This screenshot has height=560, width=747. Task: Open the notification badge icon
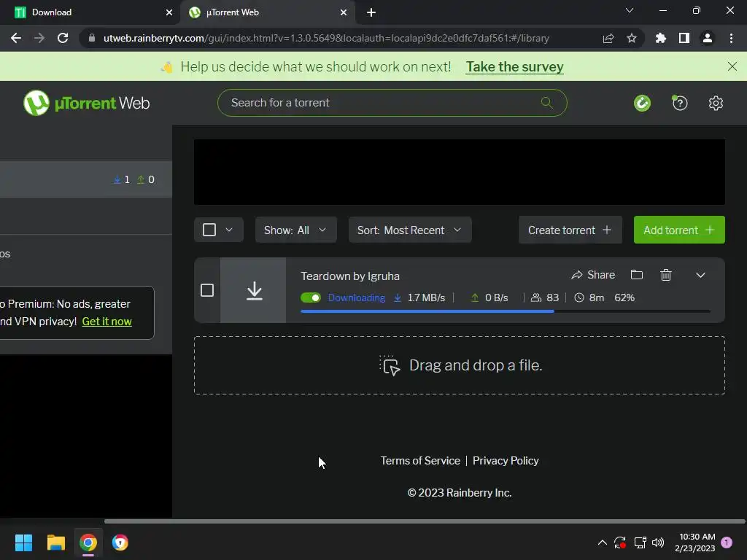coord(727,542)
